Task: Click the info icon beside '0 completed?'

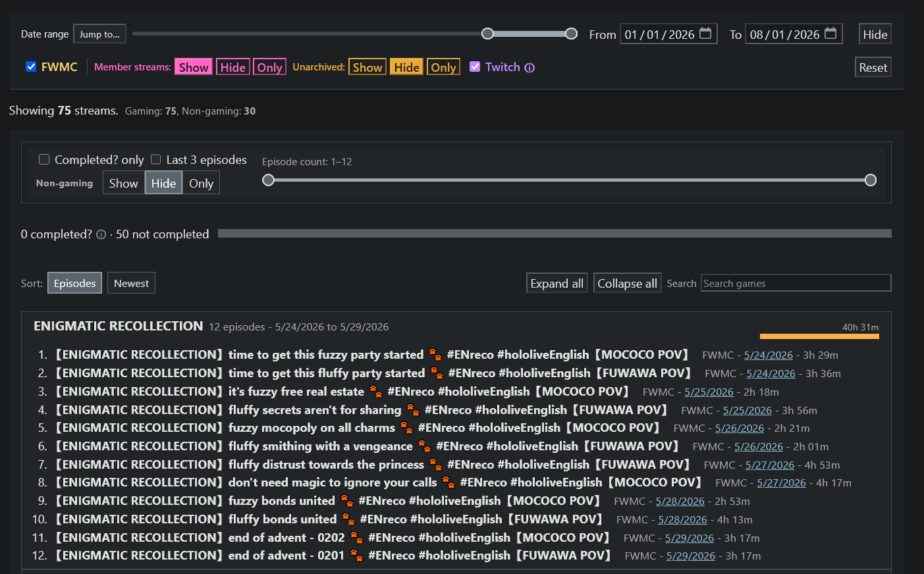Action: 101,234
